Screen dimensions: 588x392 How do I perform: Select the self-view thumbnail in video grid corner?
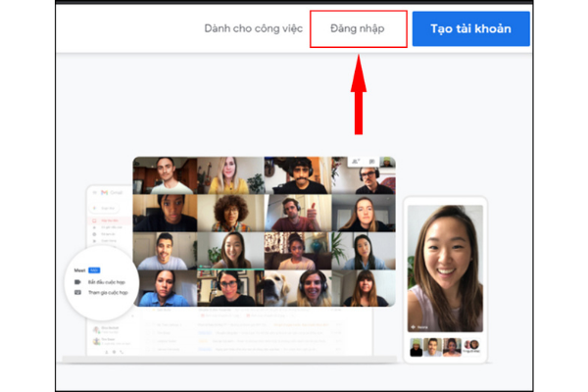387,162
